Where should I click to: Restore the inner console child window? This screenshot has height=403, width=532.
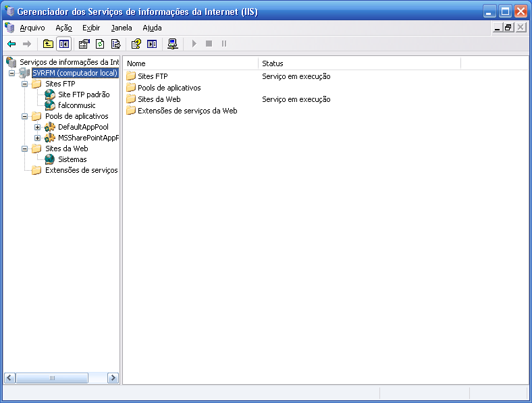tap(508, 28)
